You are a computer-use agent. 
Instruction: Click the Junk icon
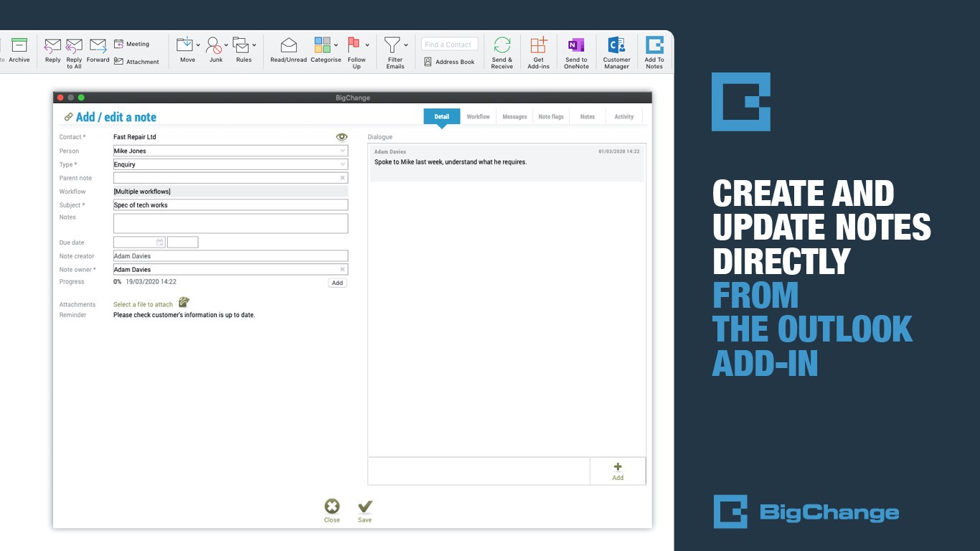(x=214, y=46)
